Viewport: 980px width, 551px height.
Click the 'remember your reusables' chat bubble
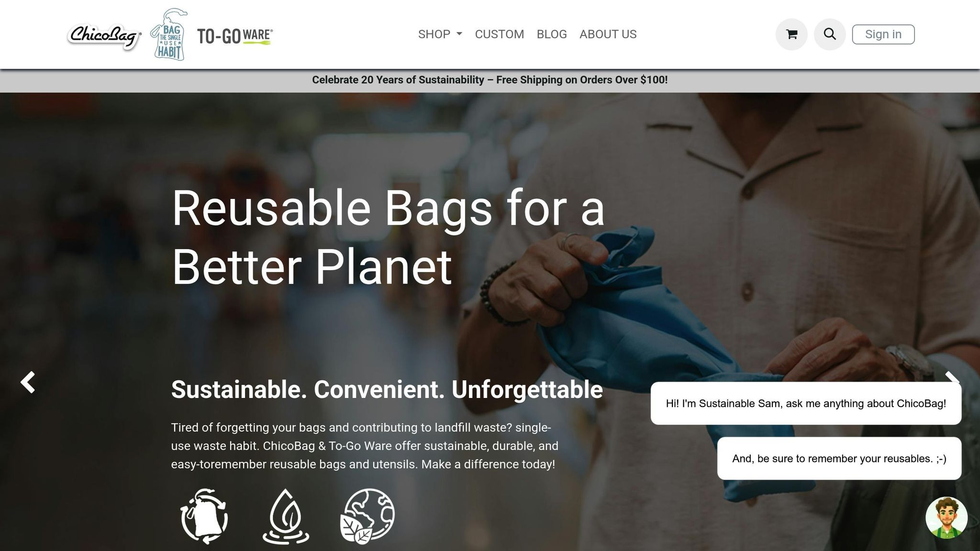[839, 459]
